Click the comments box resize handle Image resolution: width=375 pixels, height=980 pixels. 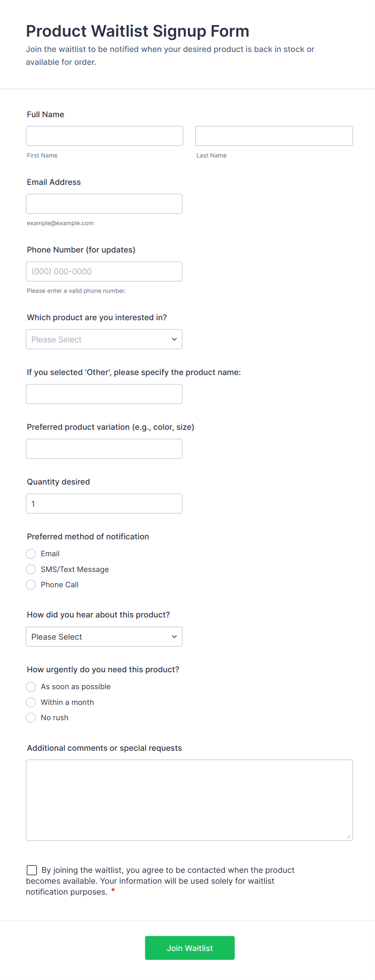(349, 837)
